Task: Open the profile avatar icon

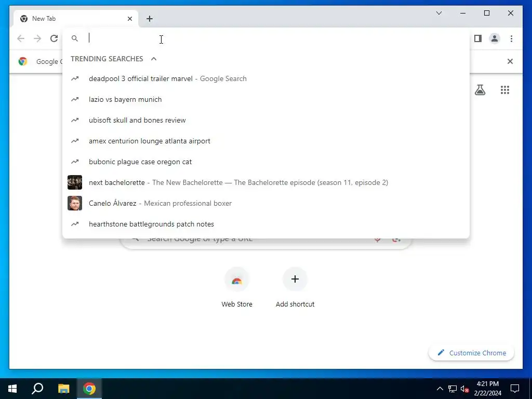Action: pos(495,38)
